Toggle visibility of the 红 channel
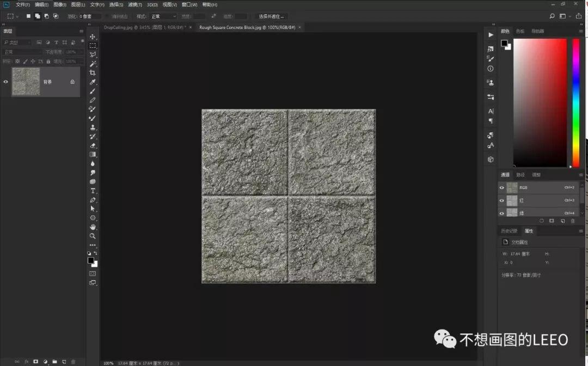The width and height of the screenshot is (588, 366). point(502,200)
